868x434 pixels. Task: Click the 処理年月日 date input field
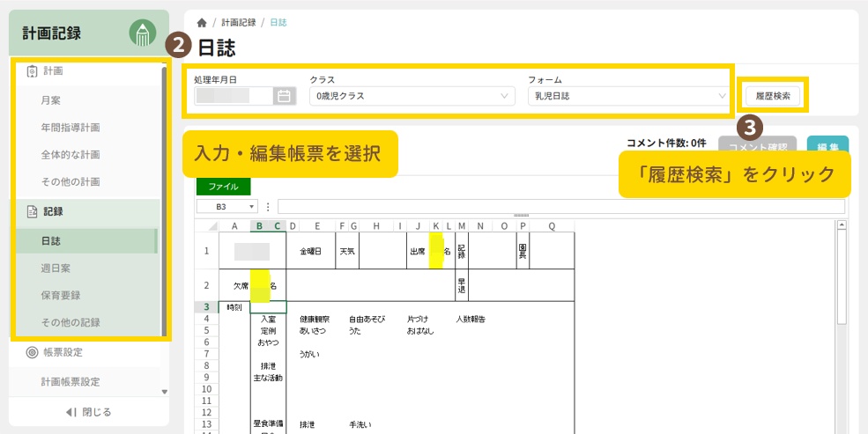[233, 96]
